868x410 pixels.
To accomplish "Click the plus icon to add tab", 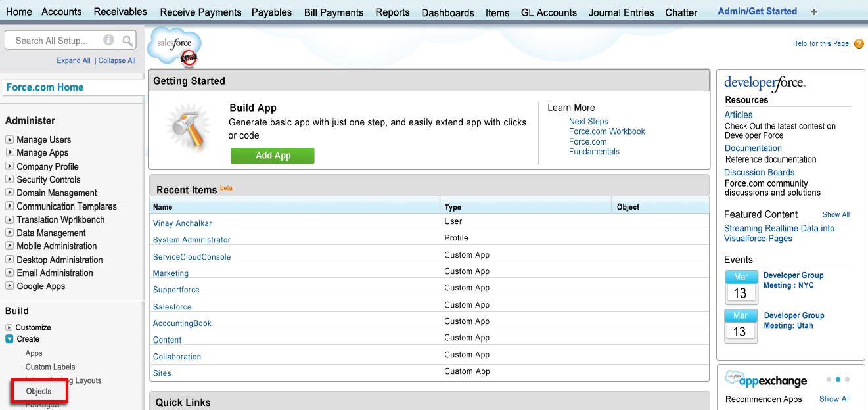I will click(x=814, y=12).
